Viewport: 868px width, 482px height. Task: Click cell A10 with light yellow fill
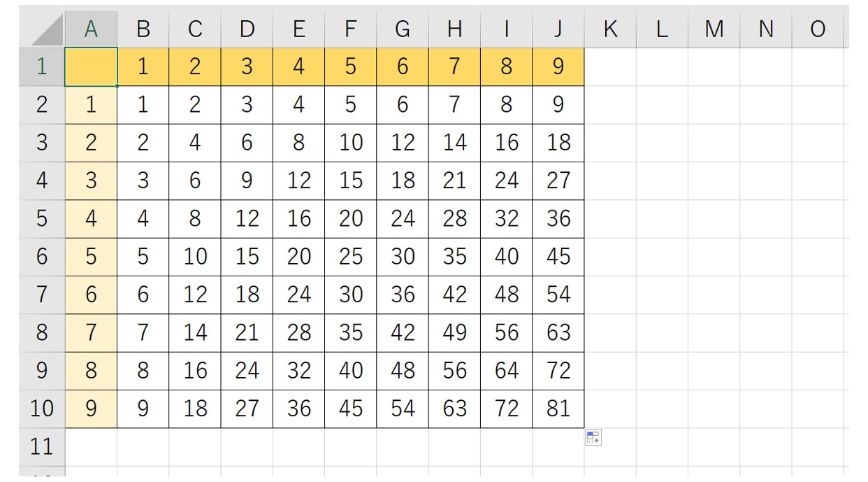[91, 409]
